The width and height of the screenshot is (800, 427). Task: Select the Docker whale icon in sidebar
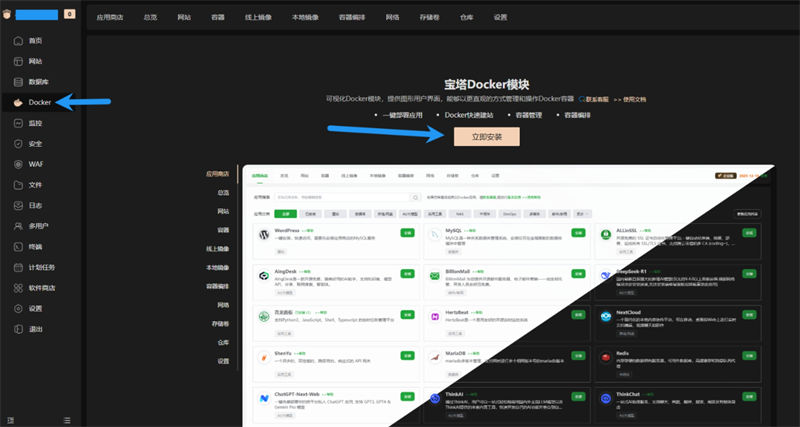tap(17, 102)
